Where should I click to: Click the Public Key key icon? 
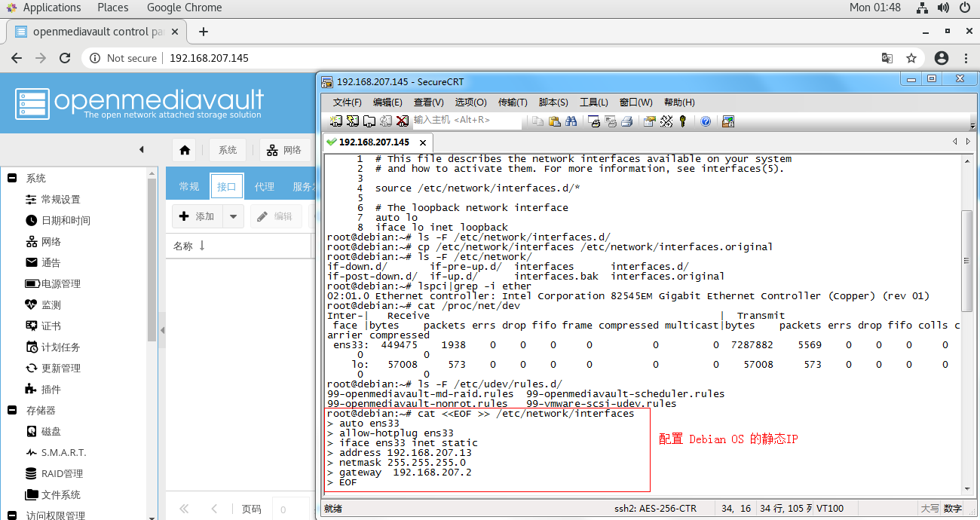683,121
